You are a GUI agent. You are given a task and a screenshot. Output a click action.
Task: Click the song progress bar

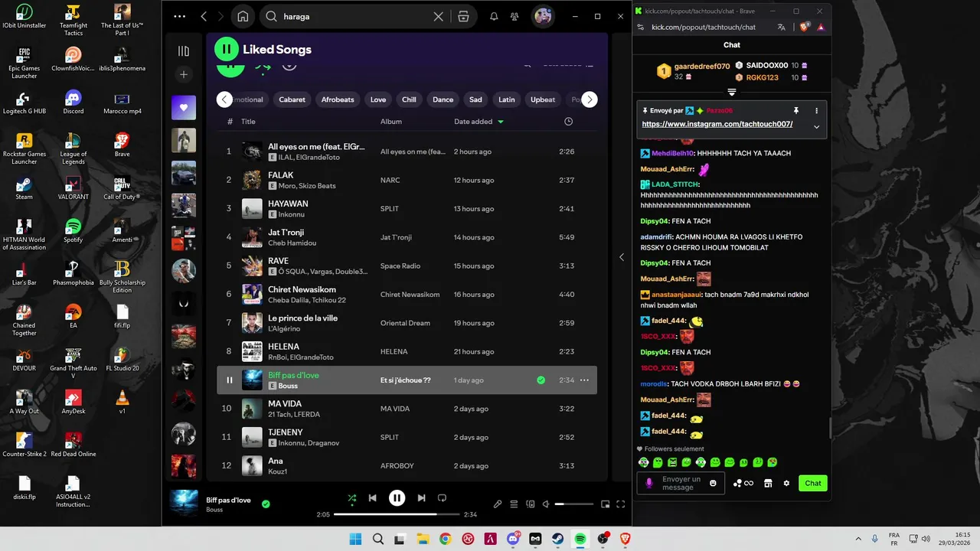point(397,514)
